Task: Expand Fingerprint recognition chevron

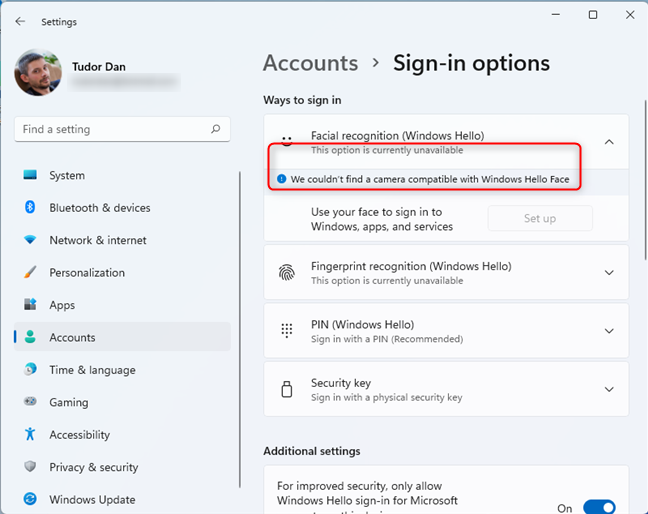Action: pos(609,272)
